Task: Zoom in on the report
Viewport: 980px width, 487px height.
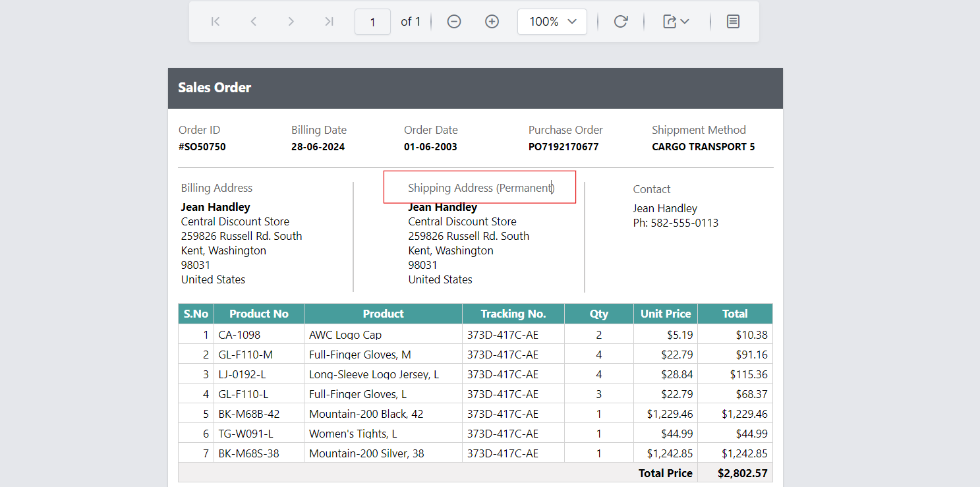Action: pyautogui.click(x=492, y=22)
